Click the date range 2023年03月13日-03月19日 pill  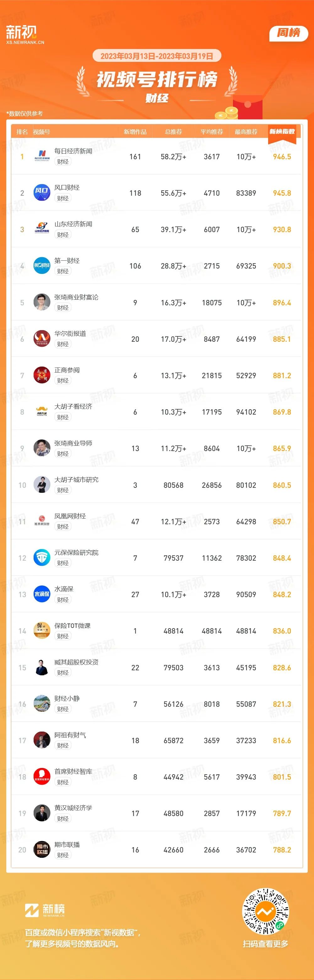(x=157, y=56)
